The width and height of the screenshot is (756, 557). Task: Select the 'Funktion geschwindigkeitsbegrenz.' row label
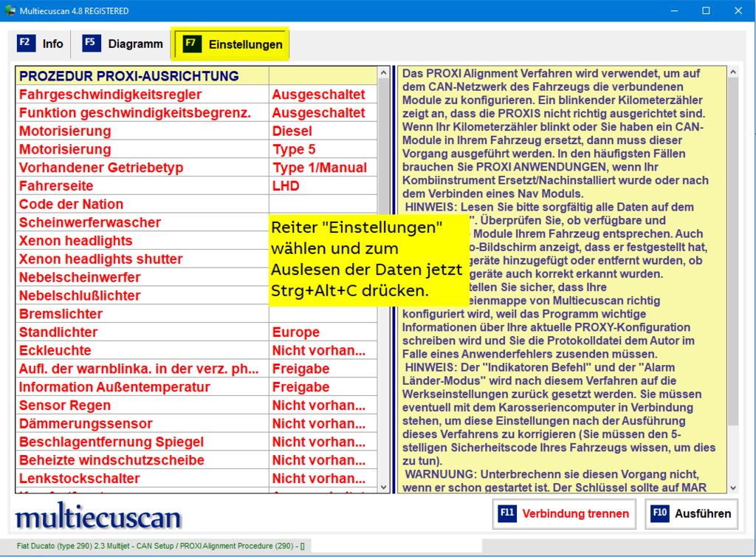coord(135,113)
